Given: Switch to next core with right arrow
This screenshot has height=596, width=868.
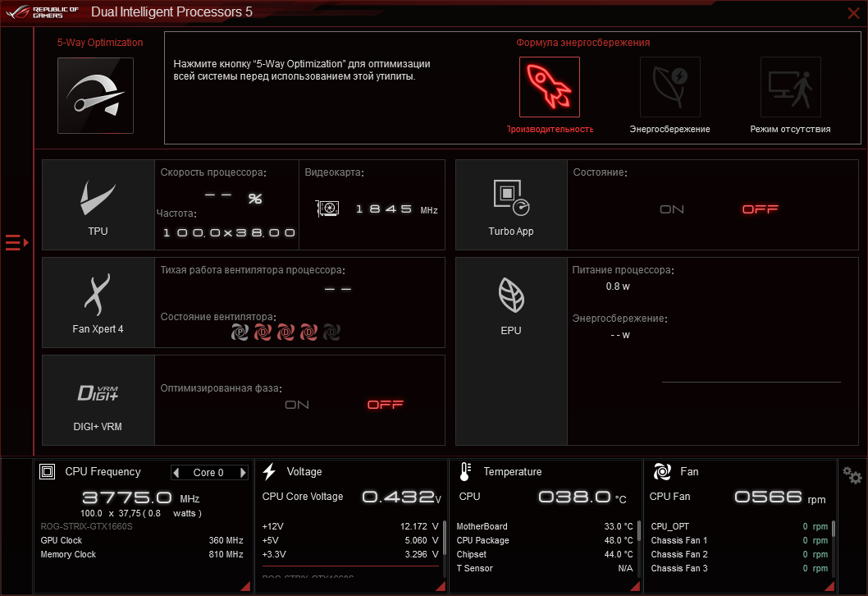Looking at the screenshot, I should [243, 473].
